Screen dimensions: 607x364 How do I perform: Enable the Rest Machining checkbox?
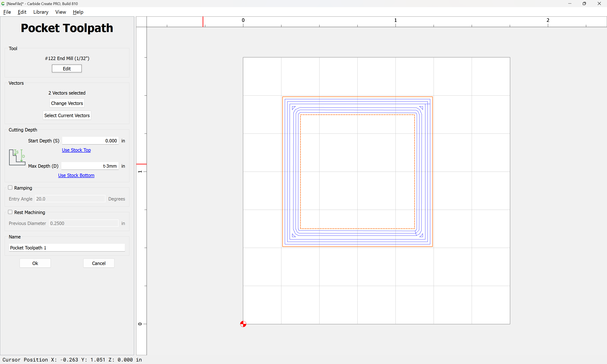pos(10,212)
